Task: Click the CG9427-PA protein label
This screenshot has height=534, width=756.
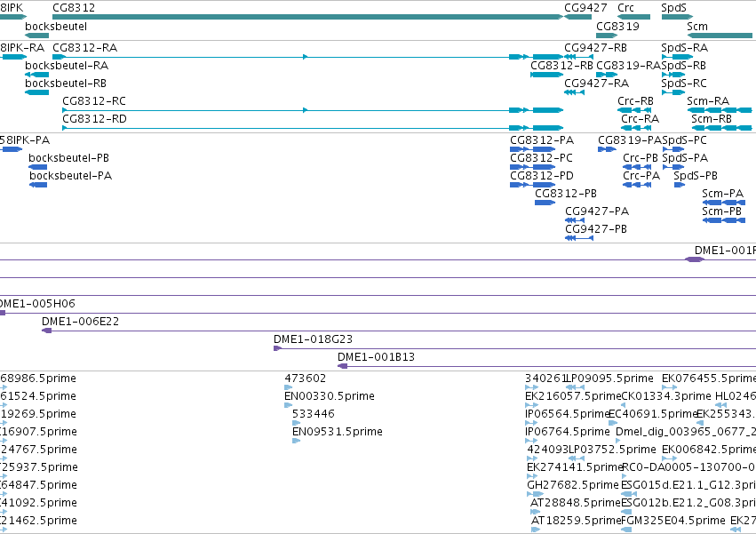Action: 597,211
